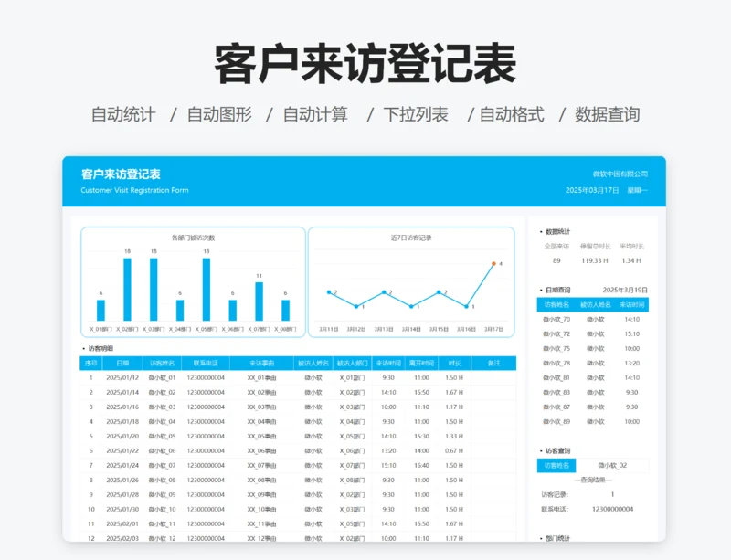Click the Customer Visit Registration Form subtitle

coord(134,190)
